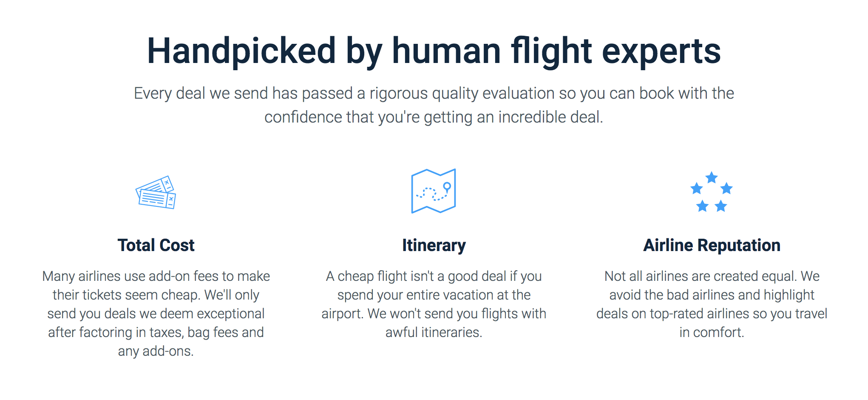
Task: Click the 'Handpicked by human flight experts' headline
Action: coord(434,51)
